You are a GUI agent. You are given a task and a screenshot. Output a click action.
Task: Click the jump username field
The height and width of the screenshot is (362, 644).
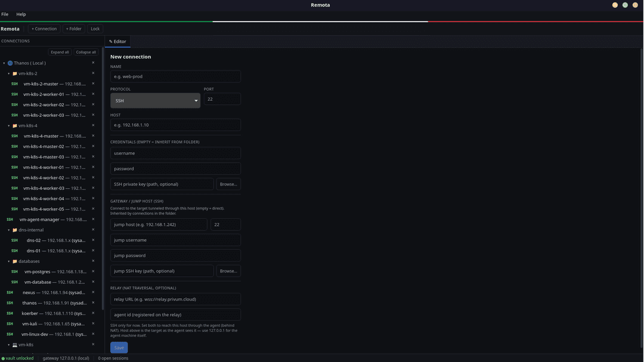pyautogui.click(x=175, y=240)
